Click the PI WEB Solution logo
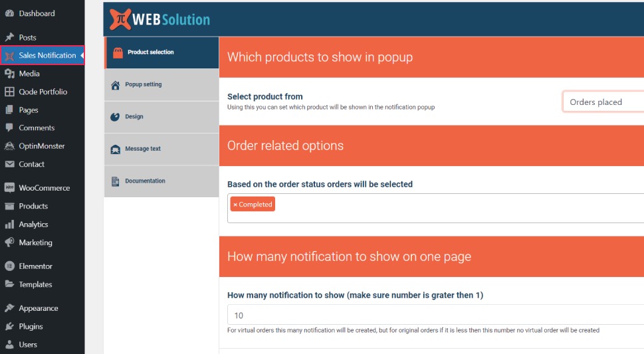This screenshot has width=644, height=354. (160, 19)
